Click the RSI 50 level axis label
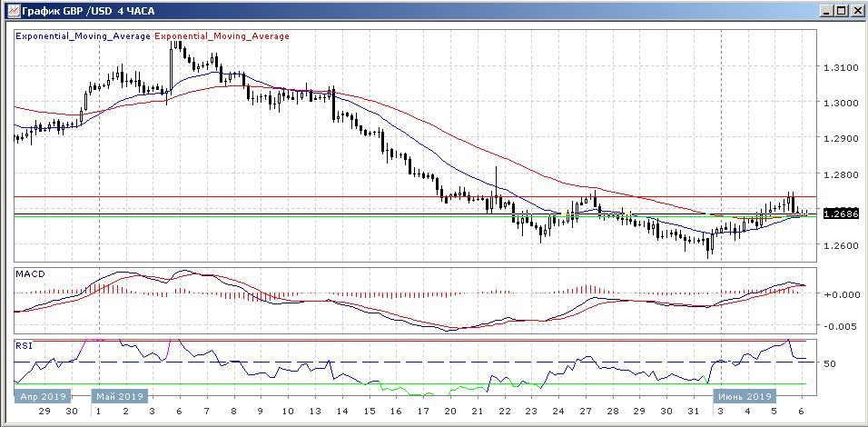Screen dimensions: 868x427 (x=830, y=363)
